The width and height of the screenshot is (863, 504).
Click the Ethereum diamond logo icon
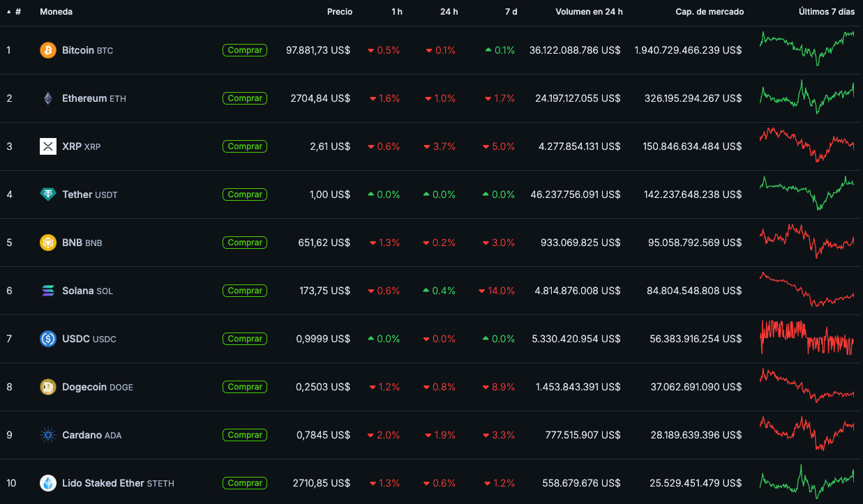coord(48,98)
